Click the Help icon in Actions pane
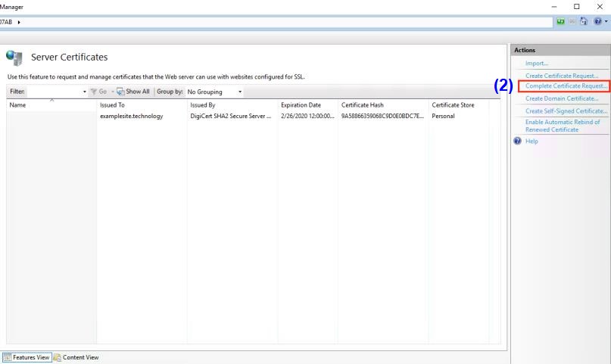The width and height of the screenshot is (611, 364). click(517, 141)
